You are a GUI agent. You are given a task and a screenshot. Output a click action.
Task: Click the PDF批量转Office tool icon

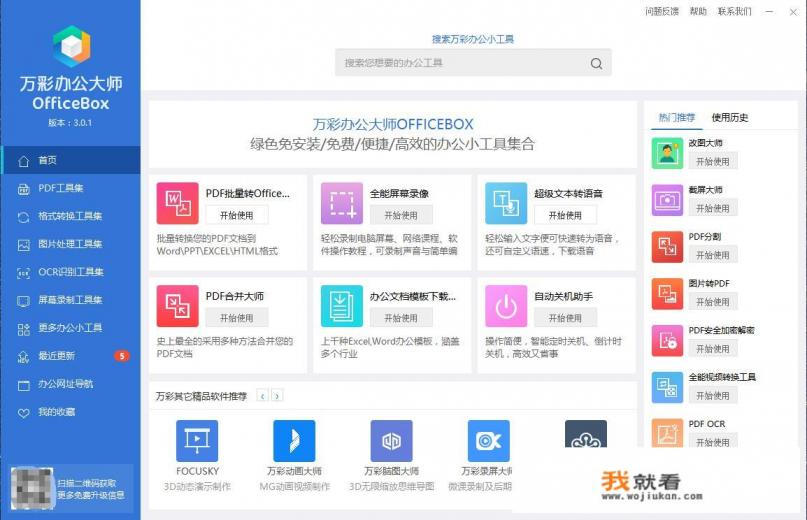pos(178,203)
